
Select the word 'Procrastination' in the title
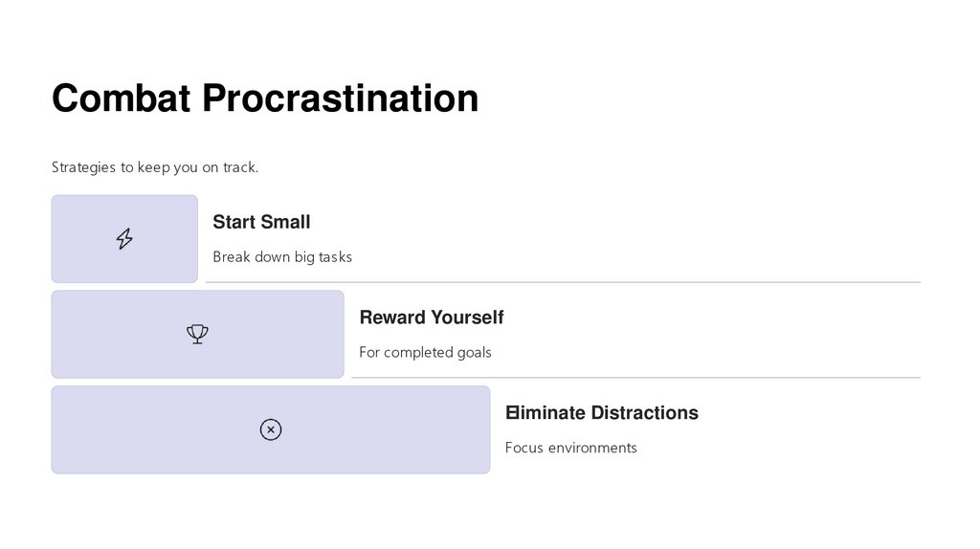340,99
